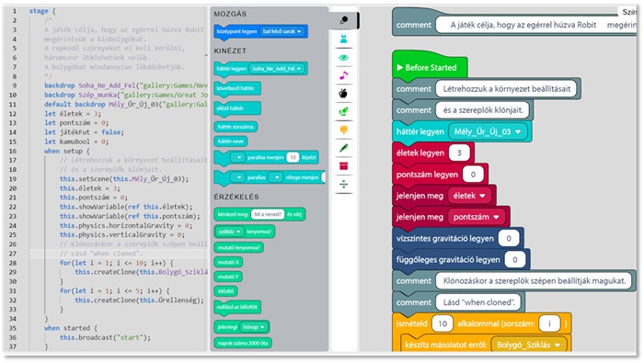Viewport: 644px width, 363px height.
Task: Open 'Mély_Űr_Új_03' backdrop dropdown in script
Action: tap(488, 131)
